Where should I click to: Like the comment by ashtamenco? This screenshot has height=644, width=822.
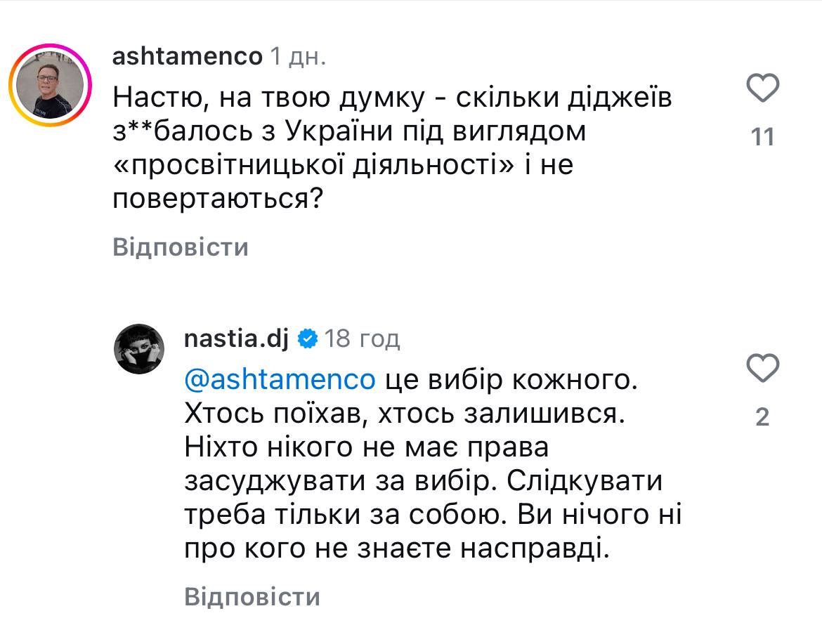762,89
